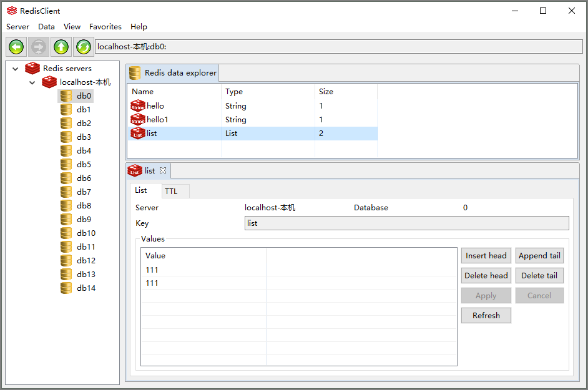Click the Delete head button
The width and height of the screenshot is (588, 390).
point(486,276)
